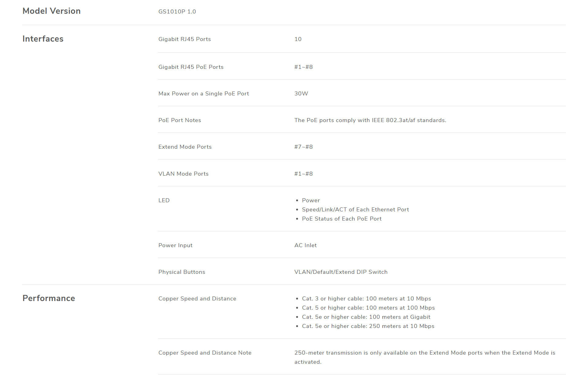
Task: Click the IEEE 802.3at/af standards sentence
Action: click(370, 120)
